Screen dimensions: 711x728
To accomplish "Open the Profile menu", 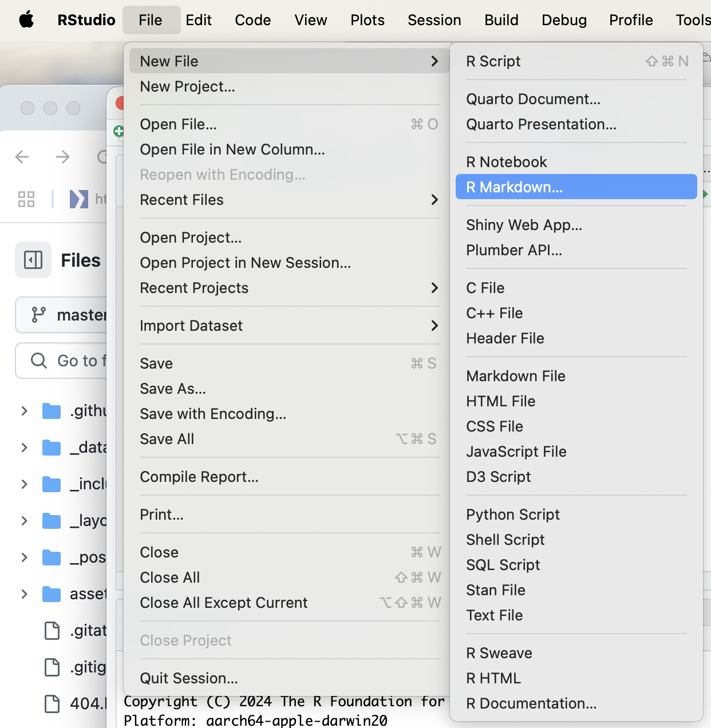I will coord(631,20).
